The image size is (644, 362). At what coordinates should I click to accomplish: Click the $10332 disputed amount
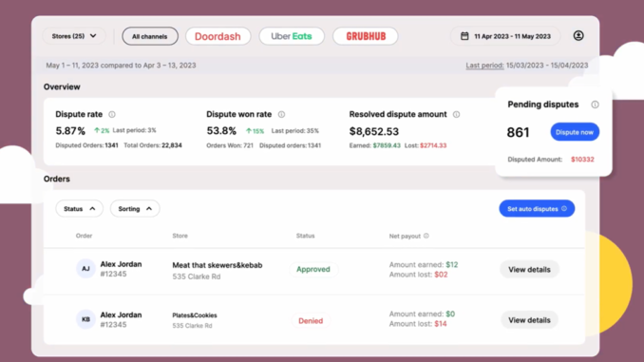pos(582,160)
